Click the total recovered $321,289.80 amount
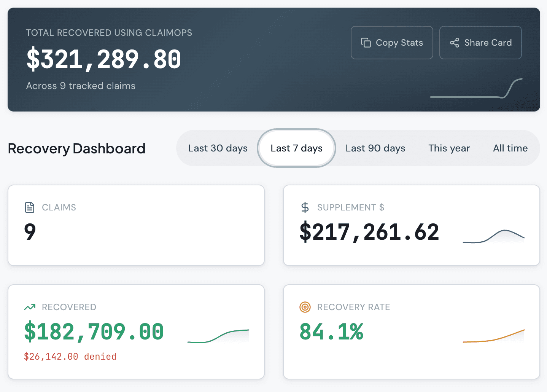This screenshot has width=547, height=392. pyautogui.click(x=103, y=59)
